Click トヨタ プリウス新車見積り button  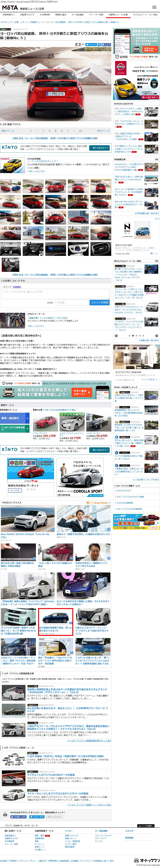(x=15, y=429)
